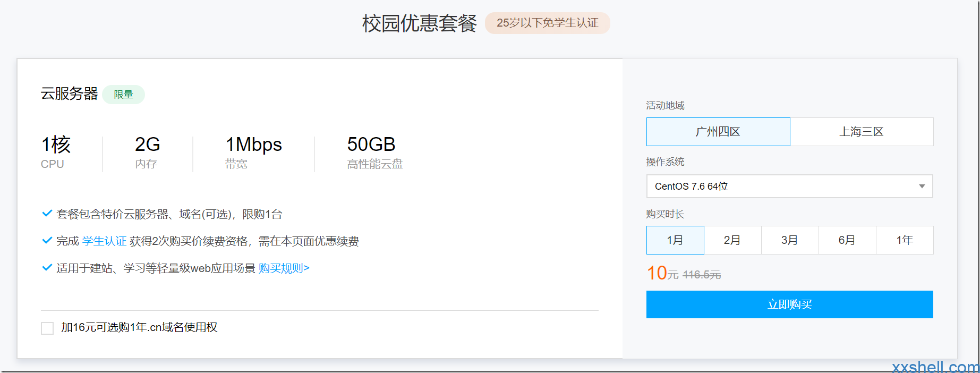This screenshot has width=980, height=373.
Task: Click the 立即购买 button
Action: pyautogui.click(x=789, y=304)
